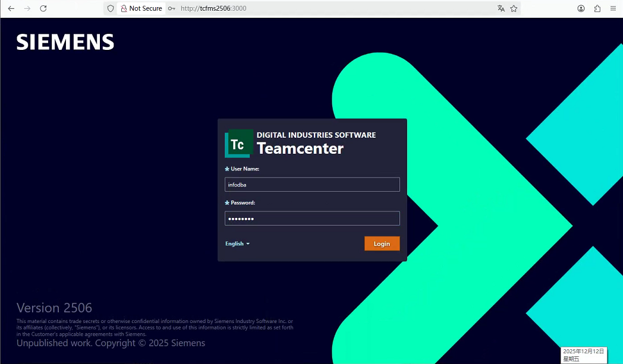Image resolution: width=623 pixels, height=364 pixels.
Task: Click the browser forward arrow
Action: click(x=27, y=8)
